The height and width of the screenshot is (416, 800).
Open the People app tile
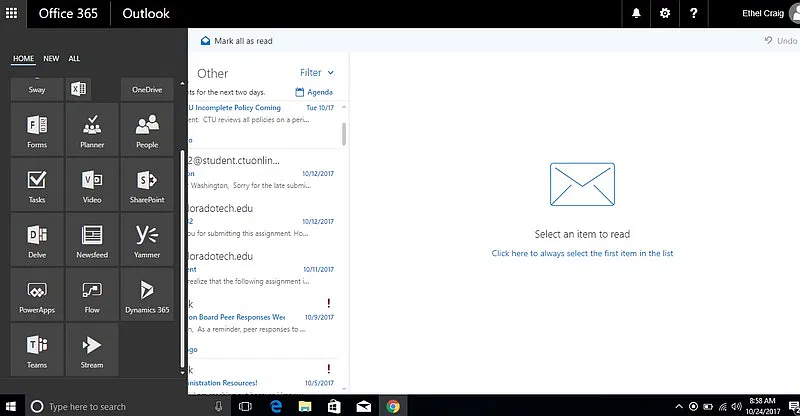(147, 130)
